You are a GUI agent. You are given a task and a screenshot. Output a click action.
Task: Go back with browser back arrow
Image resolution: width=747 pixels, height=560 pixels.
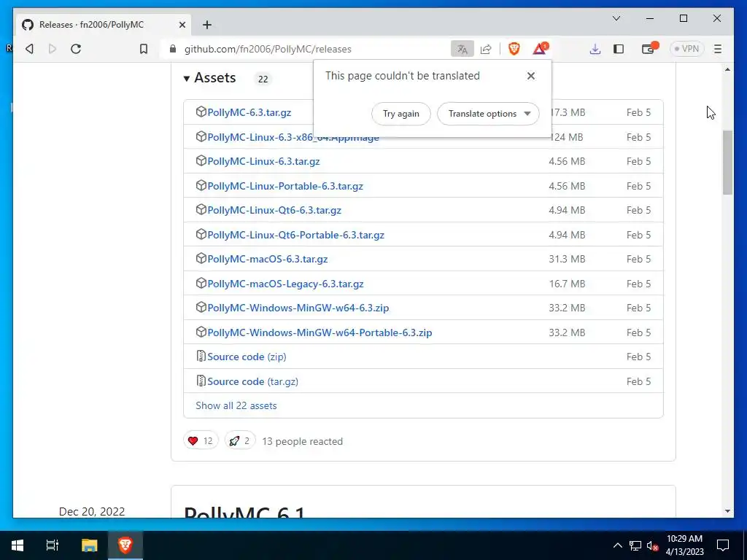coord(29,49)
